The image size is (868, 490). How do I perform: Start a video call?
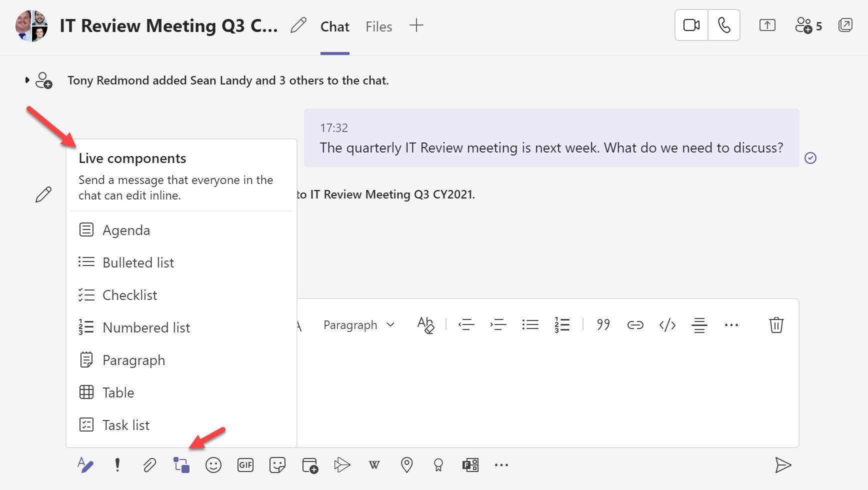tap(691, 25)
